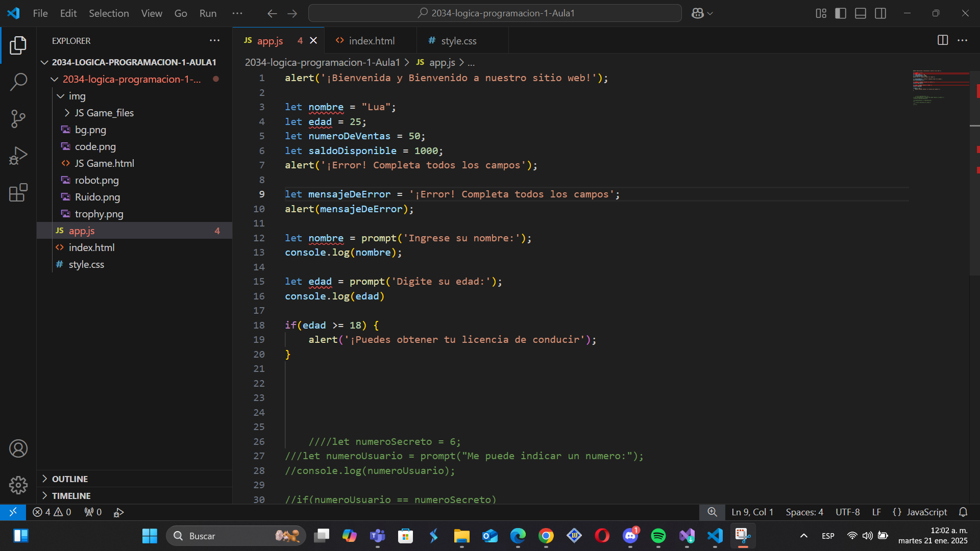Open editor More Actions ellipsis

click(963, 40)
